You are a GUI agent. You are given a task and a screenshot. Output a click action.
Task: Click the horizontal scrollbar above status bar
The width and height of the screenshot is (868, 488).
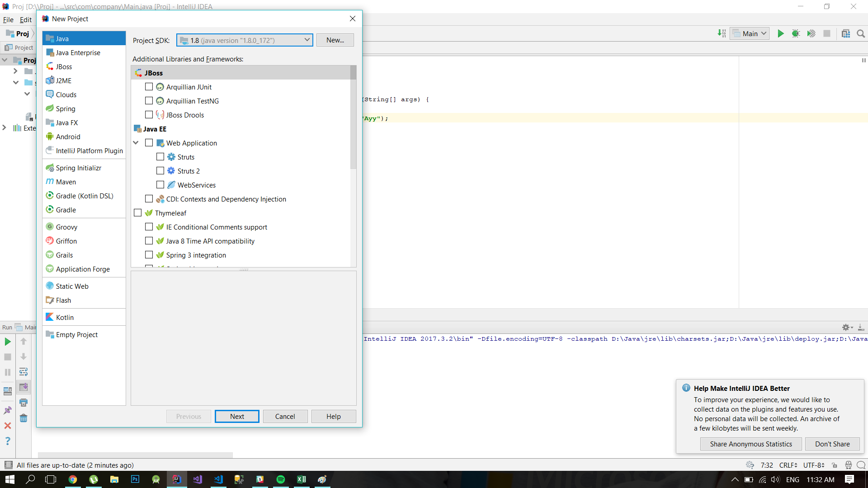(136, 455)
